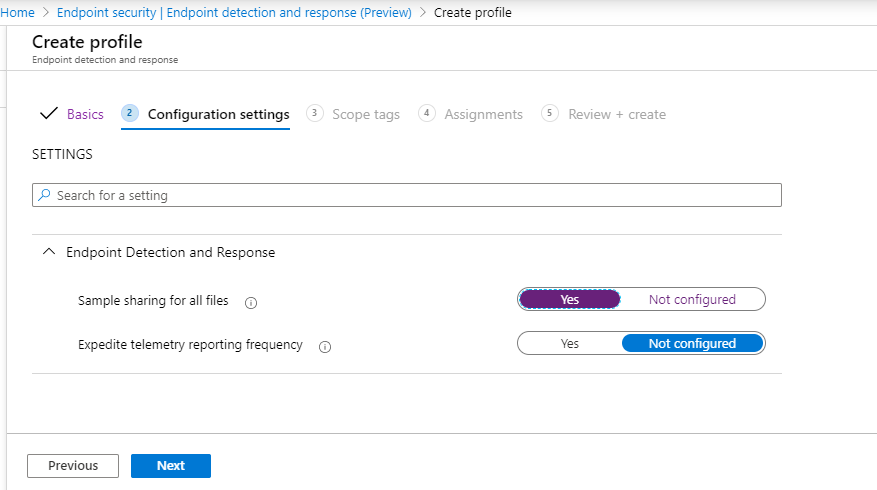Click step 3 circle icon for Scope tags
The height and width of the screenshot is (490, 877).
point(315,113)
